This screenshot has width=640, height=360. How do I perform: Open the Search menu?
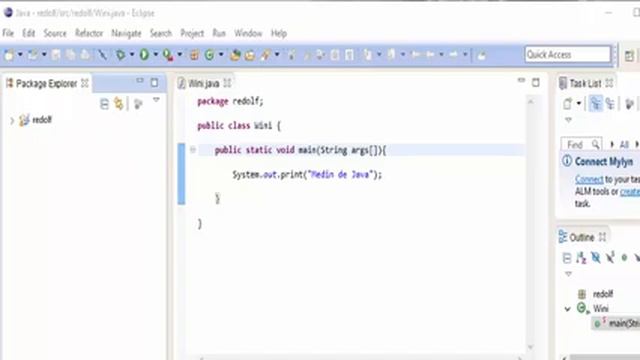tap(160, 33)
